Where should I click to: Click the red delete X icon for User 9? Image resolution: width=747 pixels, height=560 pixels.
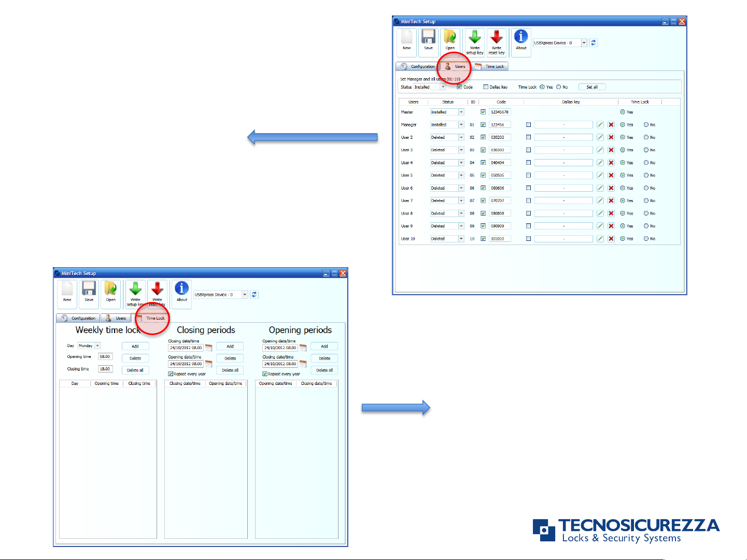611,226
